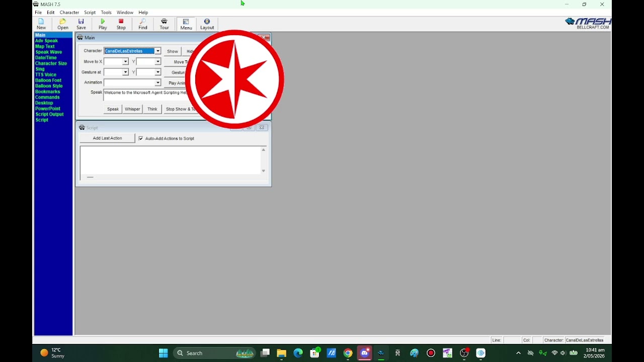
Task: Select PowerPoint in the sidebar
Action: pos(47,109)
